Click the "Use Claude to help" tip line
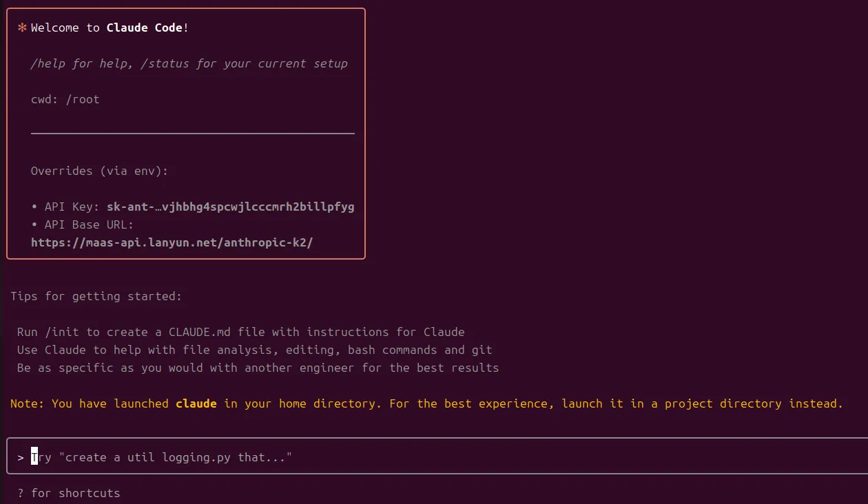Image resolution: width=868 pixels, height=504 pixels. (x=255, y=350)
